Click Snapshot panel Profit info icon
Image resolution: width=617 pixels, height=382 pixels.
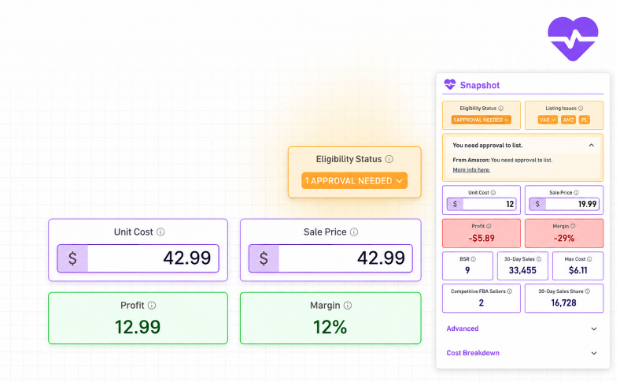tap(489, 226)
